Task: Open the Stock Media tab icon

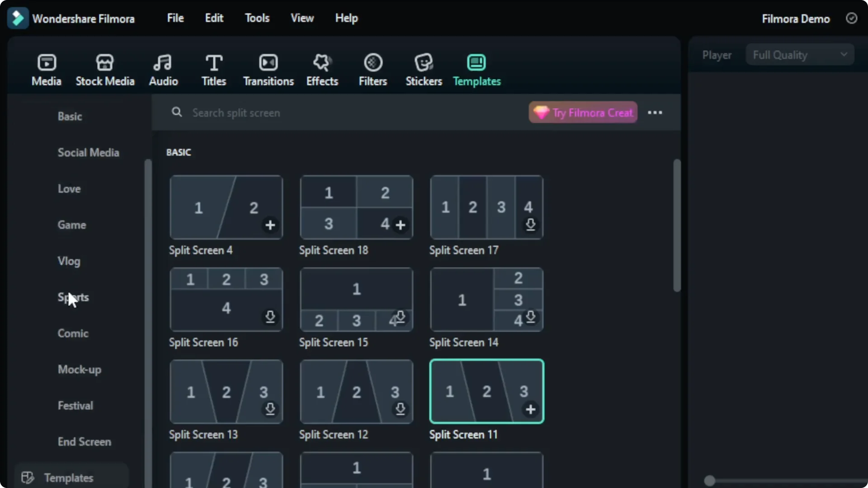Action: click(105, 63)
